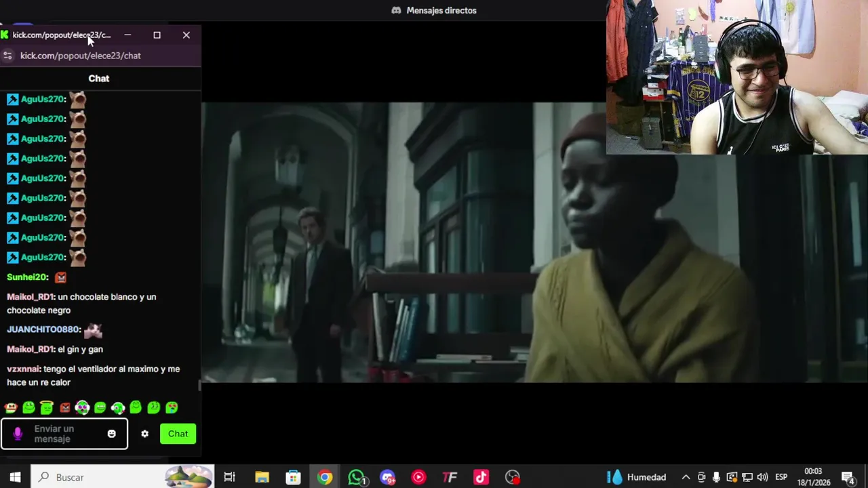Open Sunhei20 user profile in chat
Screen dimensions: 868x488
pos(26,277)
